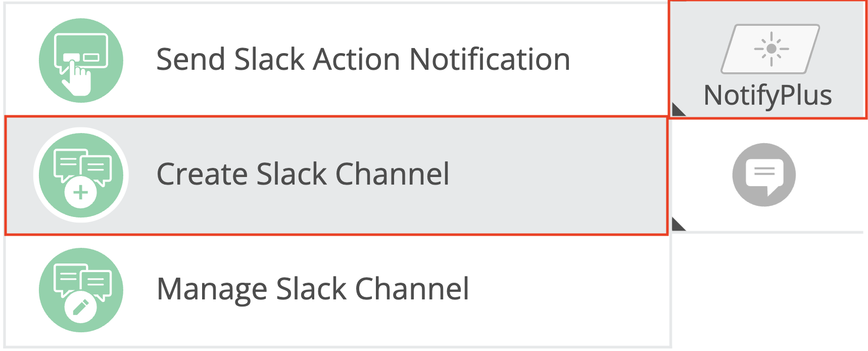This screenshot has width=868, height=351.
Task: Click the pencil badge on Manage Slack Channel icon
Action: (x=81, y=307)
